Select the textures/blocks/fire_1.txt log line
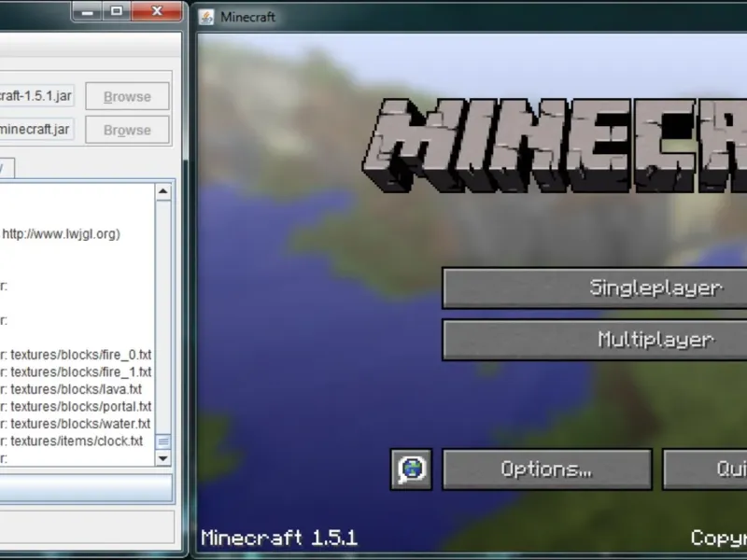Screen dimensions: 747x560 [x=76, y=371]
